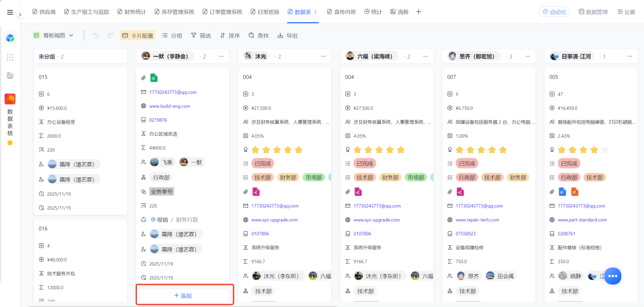Click the www.build-eng.com link

pyautogui.click(x=170, y=106)
